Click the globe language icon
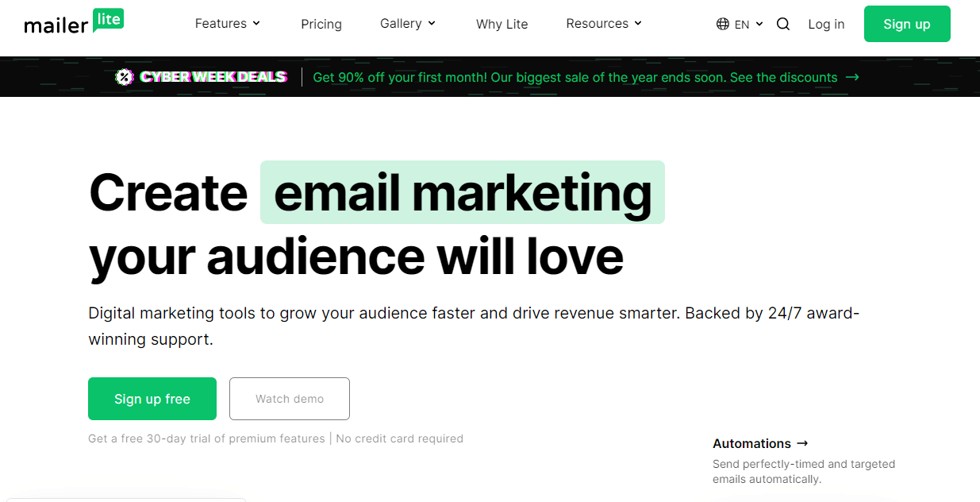The width and height of the screenshot is (980, 502). pyautogui.click(x=721, y=24)
